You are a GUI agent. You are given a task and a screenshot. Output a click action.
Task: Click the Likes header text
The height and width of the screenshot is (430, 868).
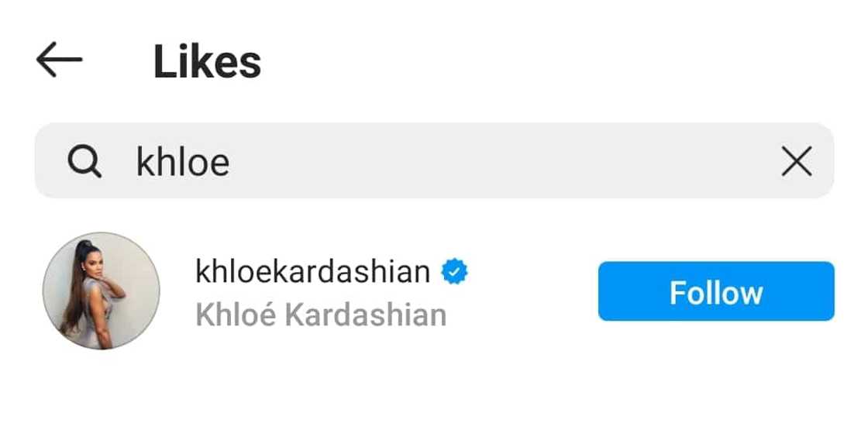coord(207,62)
